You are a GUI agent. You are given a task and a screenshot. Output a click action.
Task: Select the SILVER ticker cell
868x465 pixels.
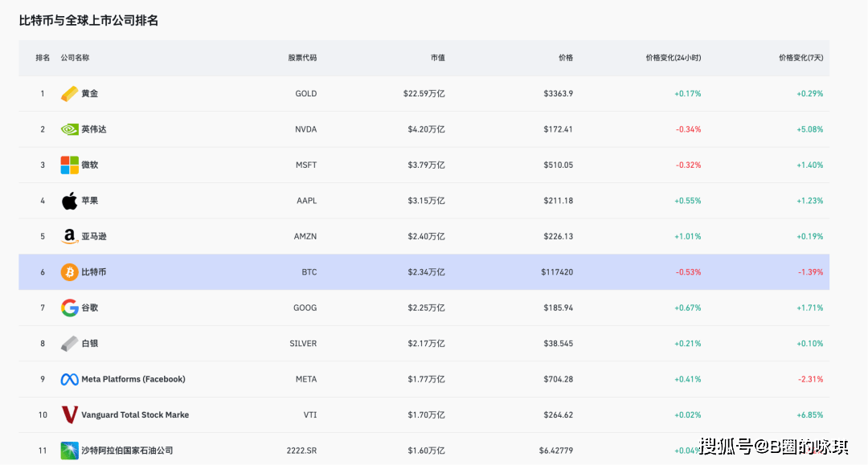pyautogui.click(x=303, y=344)
